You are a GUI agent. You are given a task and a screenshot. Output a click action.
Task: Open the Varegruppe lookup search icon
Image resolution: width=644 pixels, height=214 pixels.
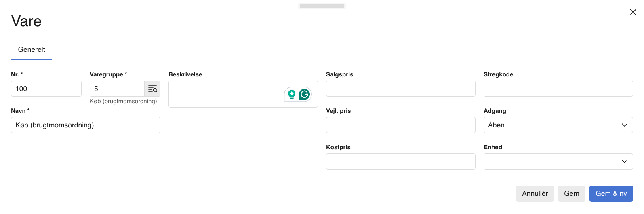(152, 89)
